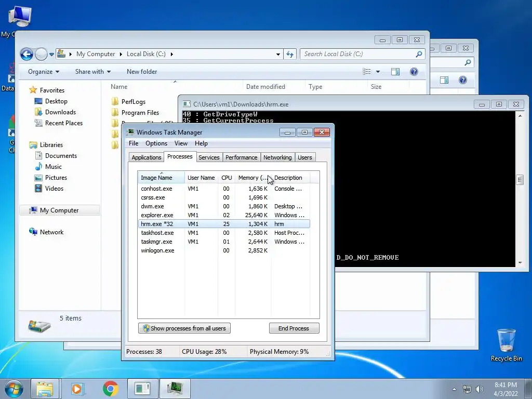The width and height of the screenshot is (532, 399).
Task: Select Libraries in navigation pane
Action: tap(51, 145)
